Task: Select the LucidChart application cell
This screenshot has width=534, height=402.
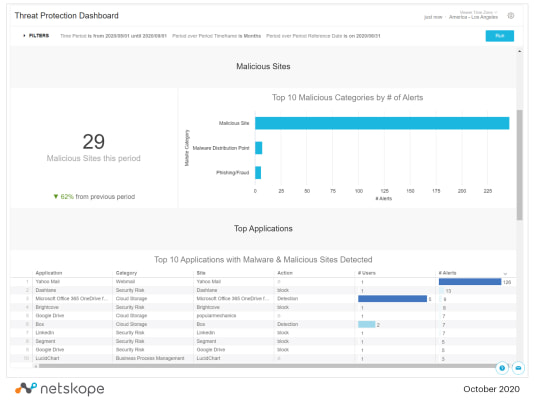Action: [x=47, y=358]
